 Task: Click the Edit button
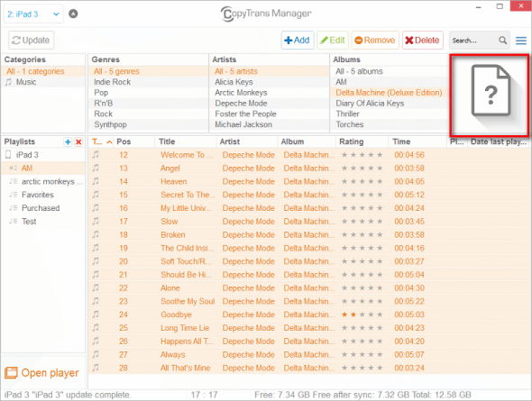tap(333, 41)
